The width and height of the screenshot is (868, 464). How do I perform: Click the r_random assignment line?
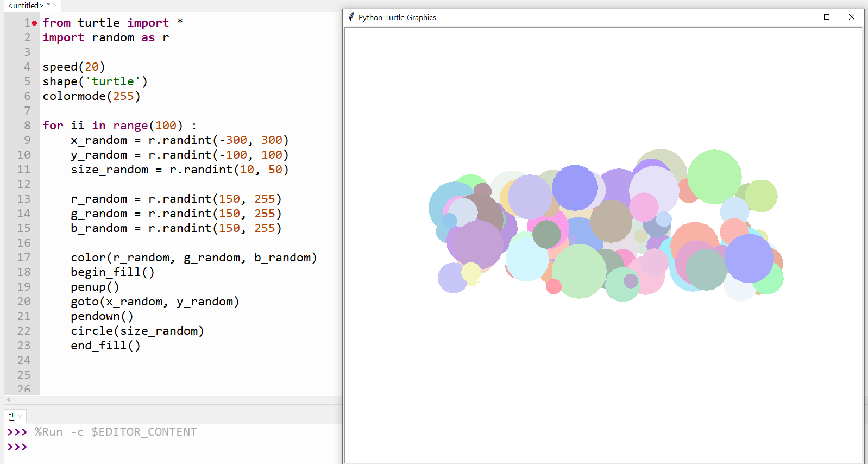[x=176, y=199]
